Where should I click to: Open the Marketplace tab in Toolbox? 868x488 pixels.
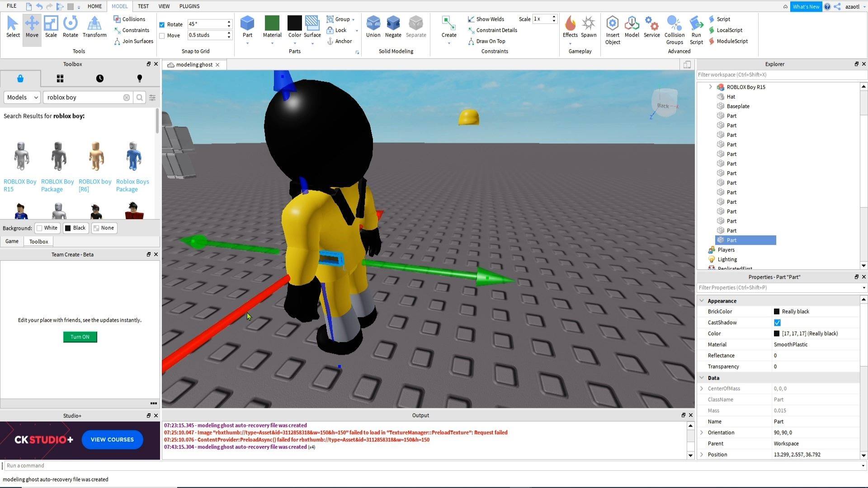(20, 79)
